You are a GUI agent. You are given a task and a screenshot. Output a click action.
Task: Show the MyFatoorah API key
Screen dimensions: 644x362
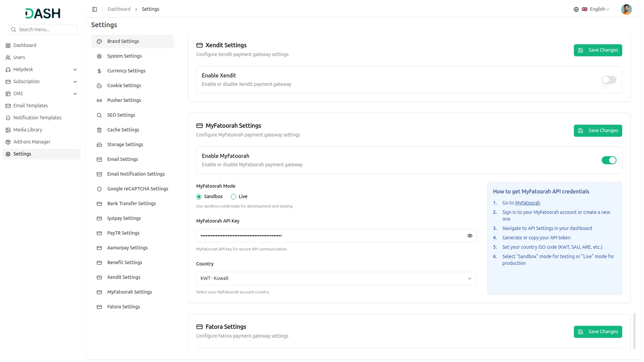pyautogui.click(x=470, y=236)
